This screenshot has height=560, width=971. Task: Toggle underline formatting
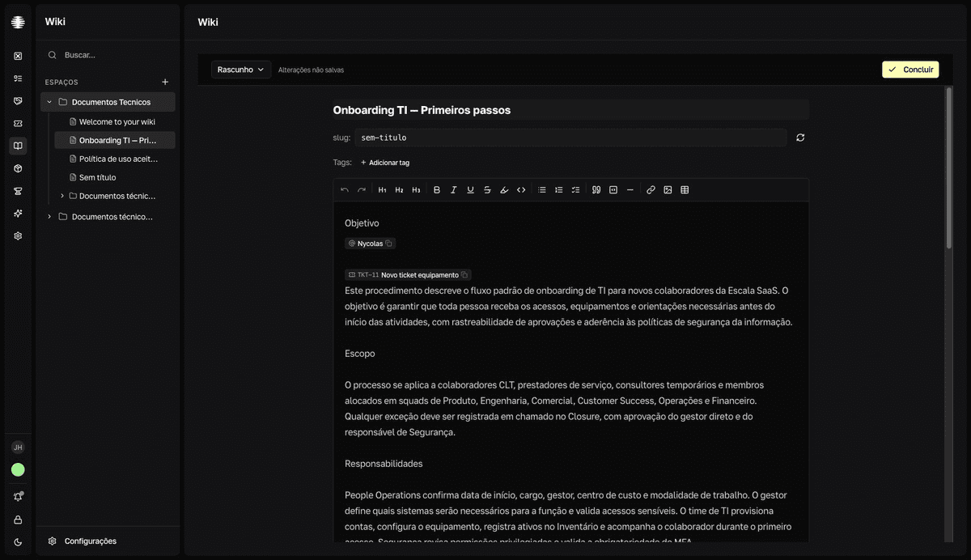click(470, 190)
